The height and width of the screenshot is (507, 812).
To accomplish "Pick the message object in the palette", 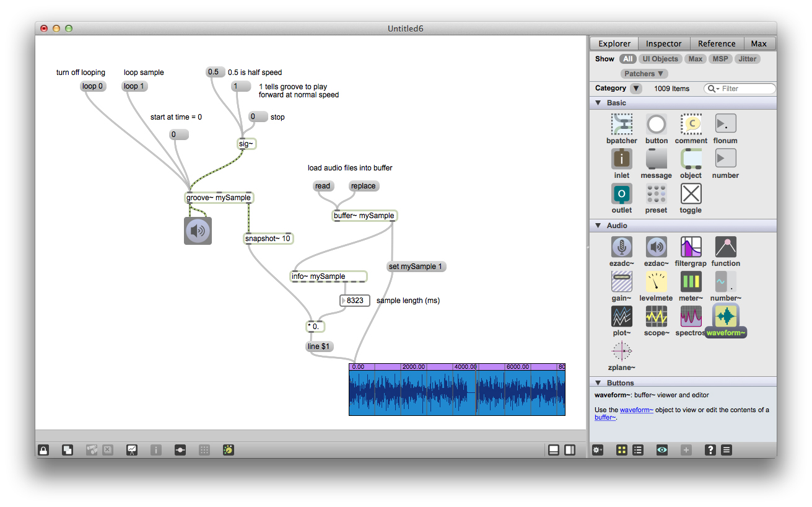I will coord(657,159).
